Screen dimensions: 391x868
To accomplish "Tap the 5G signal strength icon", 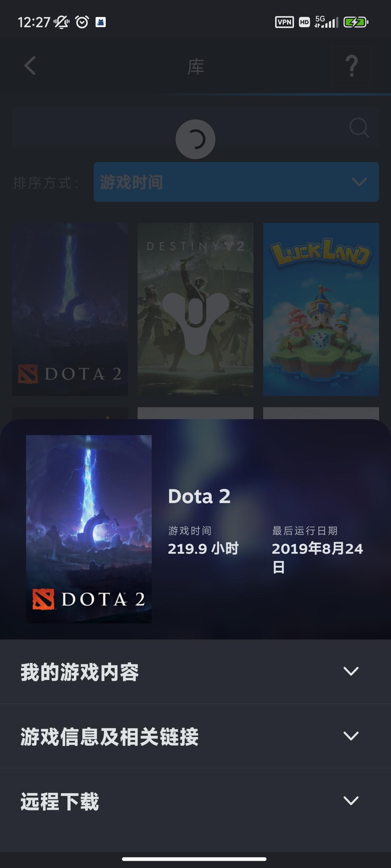I will 327,22.
